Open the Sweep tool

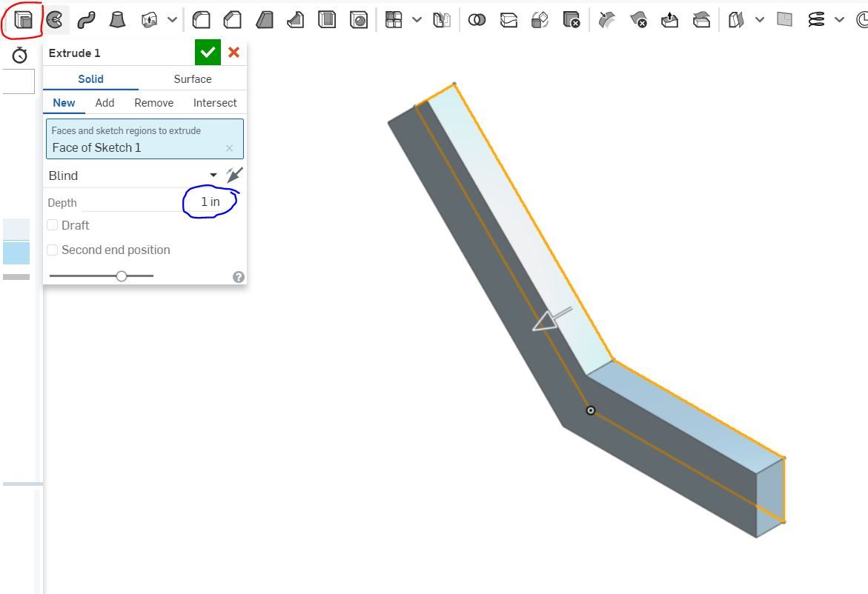coord(86,19)
